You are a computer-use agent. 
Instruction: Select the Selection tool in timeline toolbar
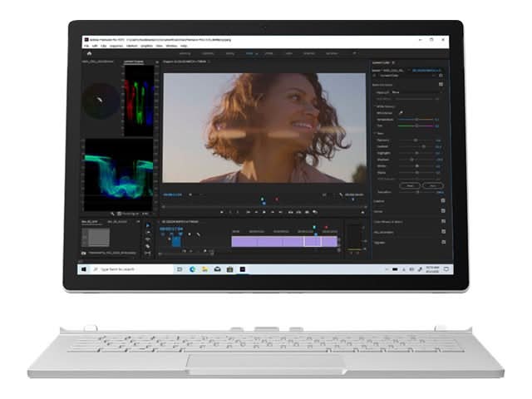[x=148, y=225]
